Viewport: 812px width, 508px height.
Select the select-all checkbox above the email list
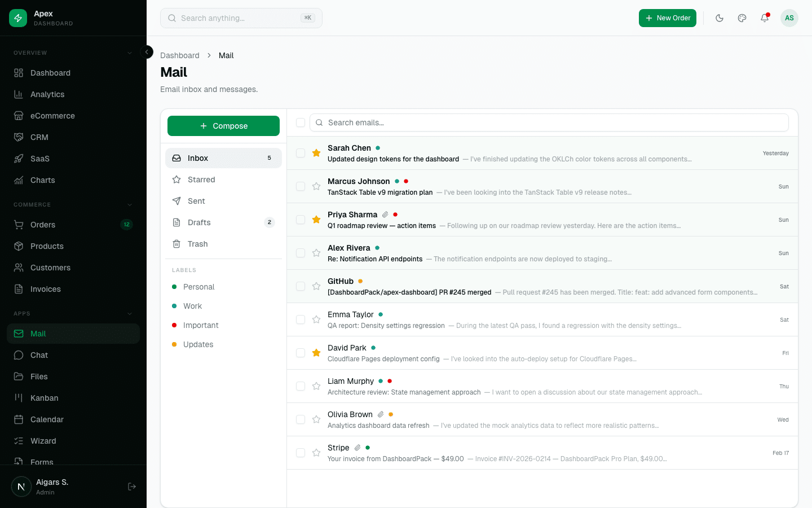point(300,122)
